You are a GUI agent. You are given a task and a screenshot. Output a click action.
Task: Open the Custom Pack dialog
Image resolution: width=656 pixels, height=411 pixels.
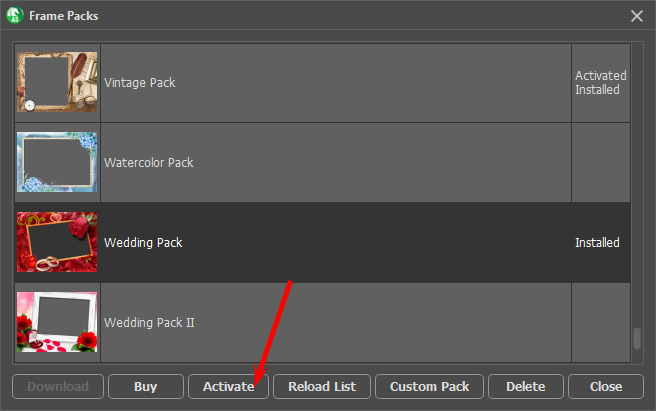click(x=429, y=386)
